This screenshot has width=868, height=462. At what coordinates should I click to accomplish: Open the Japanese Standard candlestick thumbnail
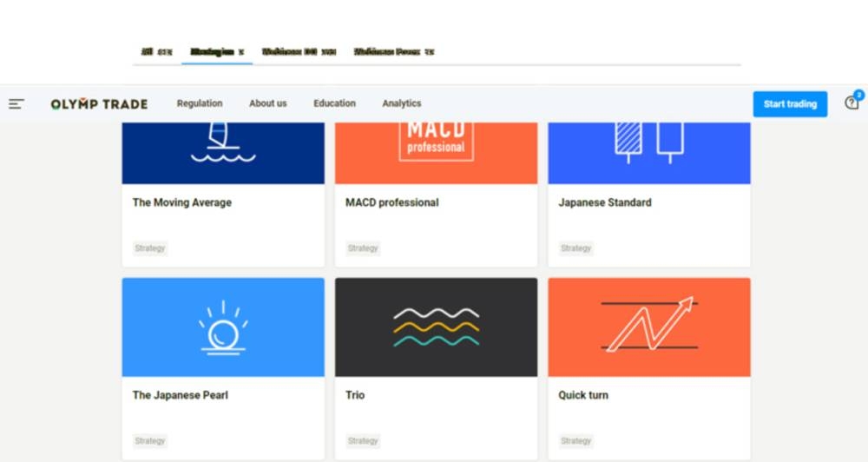coord(649,153)
